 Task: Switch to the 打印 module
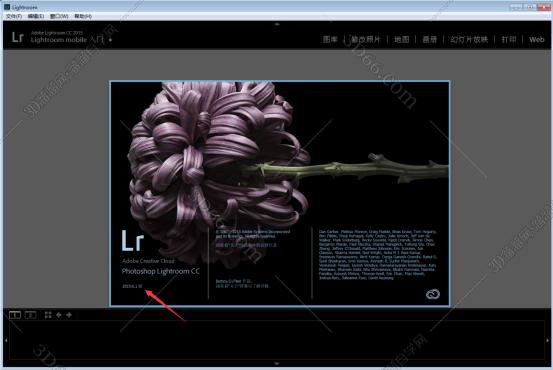click(x=509, y=40)
